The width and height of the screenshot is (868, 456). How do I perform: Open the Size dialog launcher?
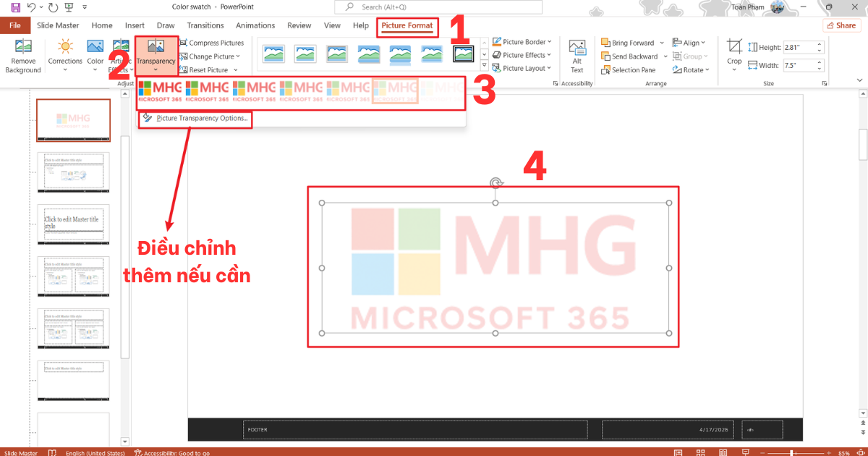click(x=824, y=84)
